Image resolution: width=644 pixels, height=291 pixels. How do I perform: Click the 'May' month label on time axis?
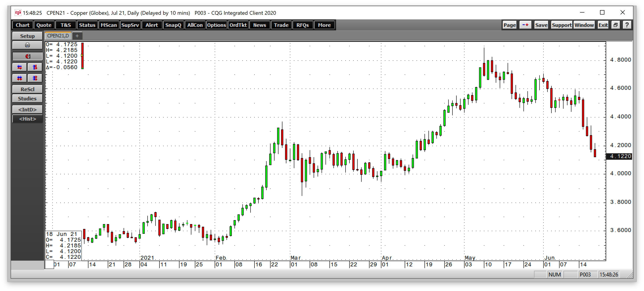pos(470,258)
